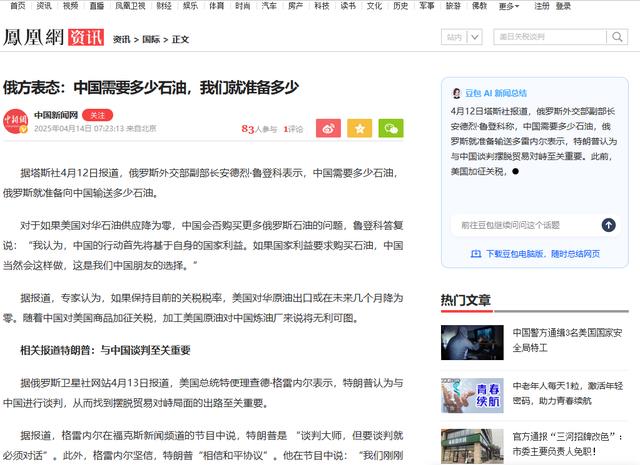Image resolution: width=640 pixels, height=465 pixels.
Task: Click the 中国新闻网 source logo
Action: click(x=16, y=121)
